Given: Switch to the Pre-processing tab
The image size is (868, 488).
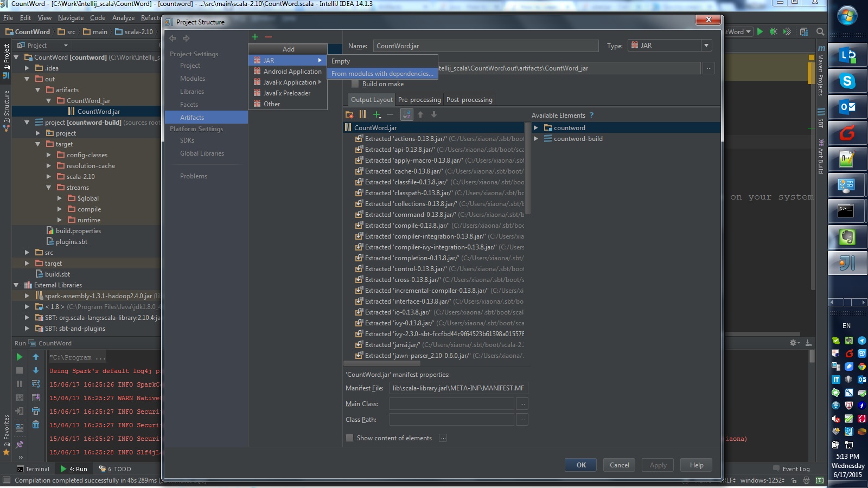Looking at the screenshot, I should pyautogui.click(x=419, y=100).
